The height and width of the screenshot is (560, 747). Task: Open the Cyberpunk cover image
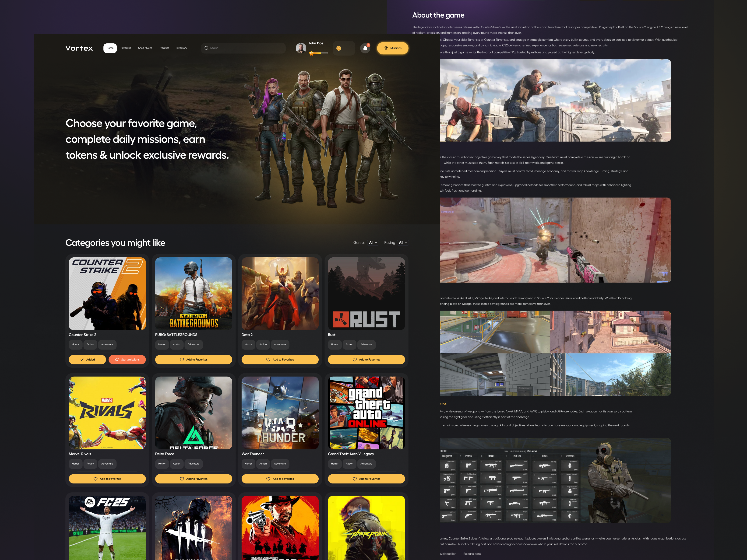pyautogui.click(x=366, y=528)
